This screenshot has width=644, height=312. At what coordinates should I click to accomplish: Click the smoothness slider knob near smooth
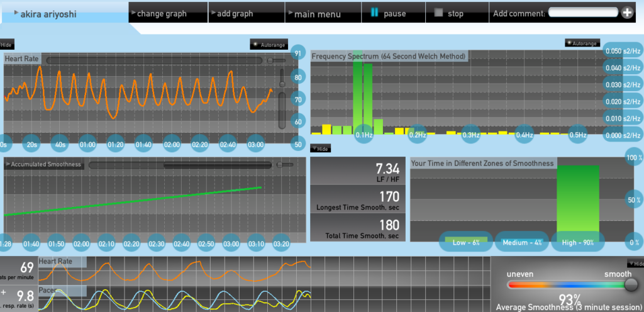tap(631, 285)
